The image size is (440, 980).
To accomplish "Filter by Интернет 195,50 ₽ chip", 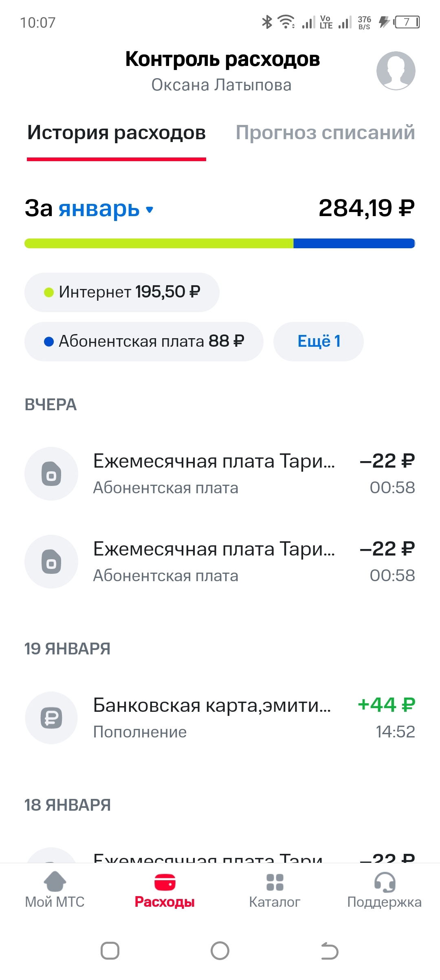I will point(122,292).
